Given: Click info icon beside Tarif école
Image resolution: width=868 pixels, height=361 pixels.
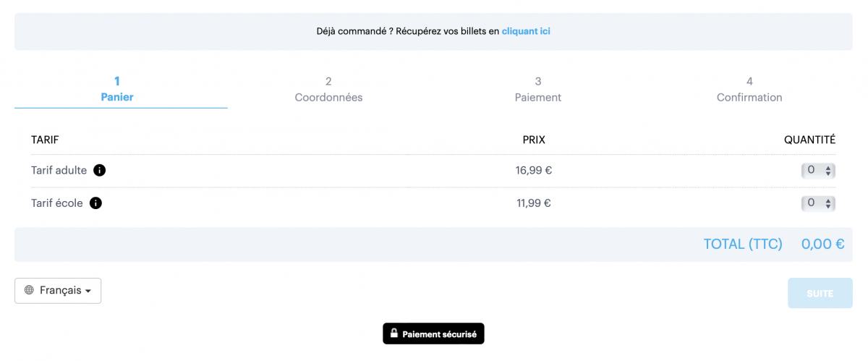Looking at the screenshot, I should coord(95,203).
